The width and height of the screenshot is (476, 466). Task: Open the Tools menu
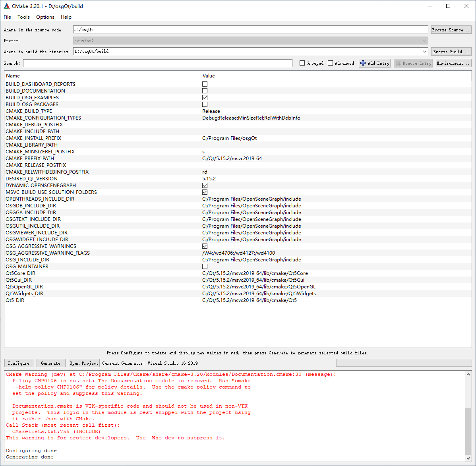point(23,17)
